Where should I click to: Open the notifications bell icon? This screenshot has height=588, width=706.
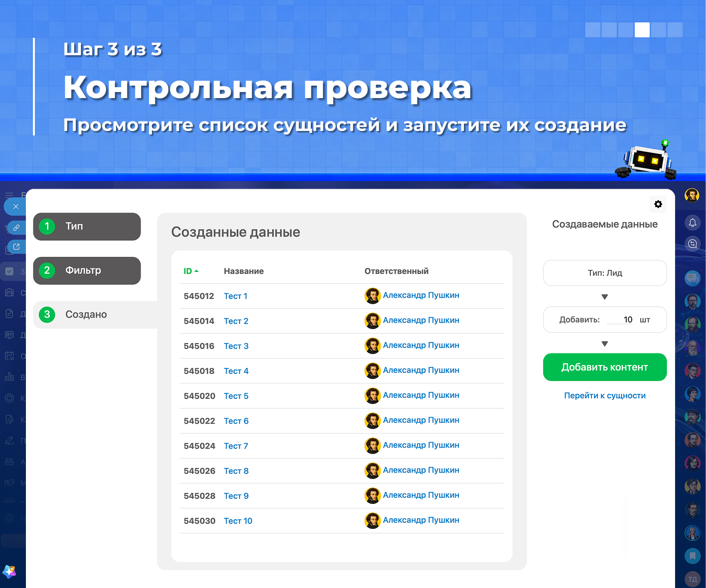(693, 223)
